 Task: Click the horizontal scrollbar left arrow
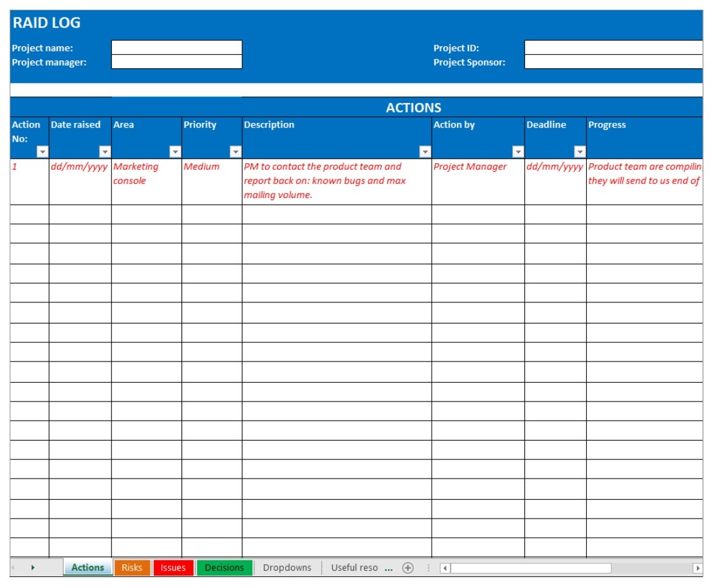click(x=445, y=568)
